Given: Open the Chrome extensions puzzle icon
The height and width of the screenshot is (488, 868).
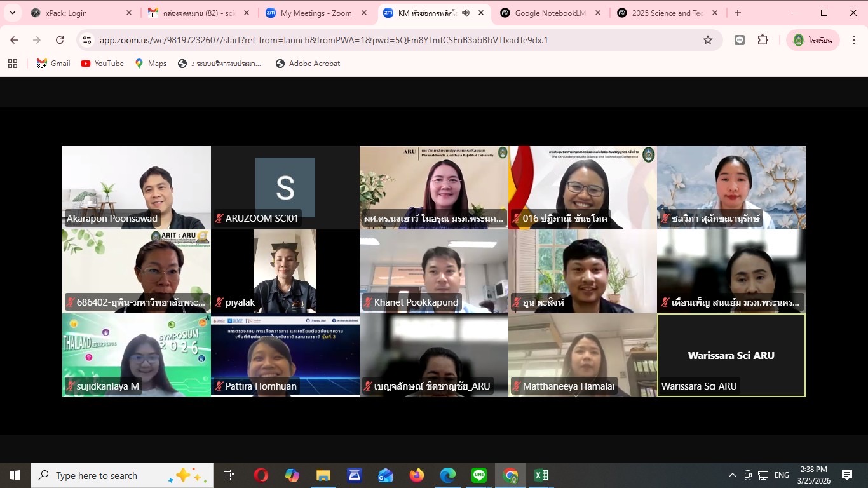Looking at the screenshot, I should click(x=763, y=40).
